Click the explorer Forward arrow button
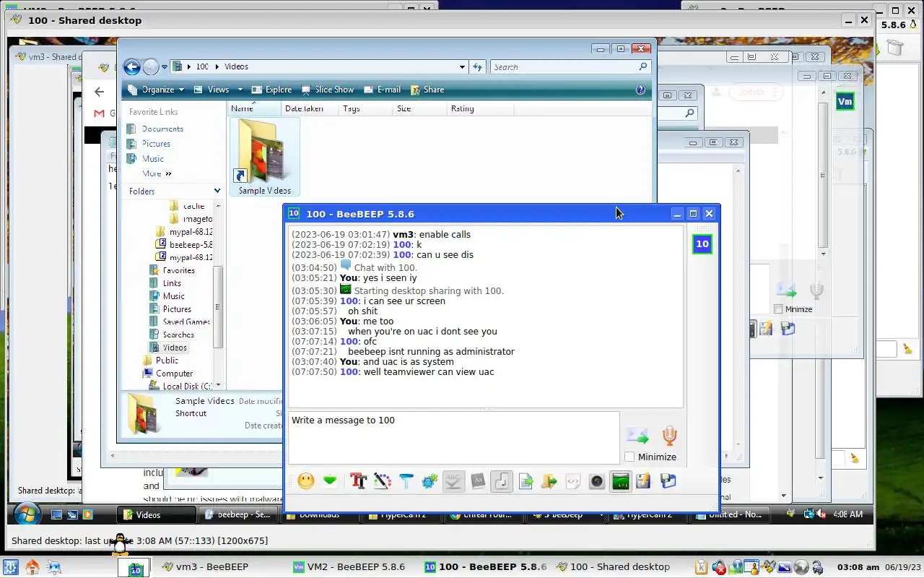The image size is (924, 578). point(150,67)
